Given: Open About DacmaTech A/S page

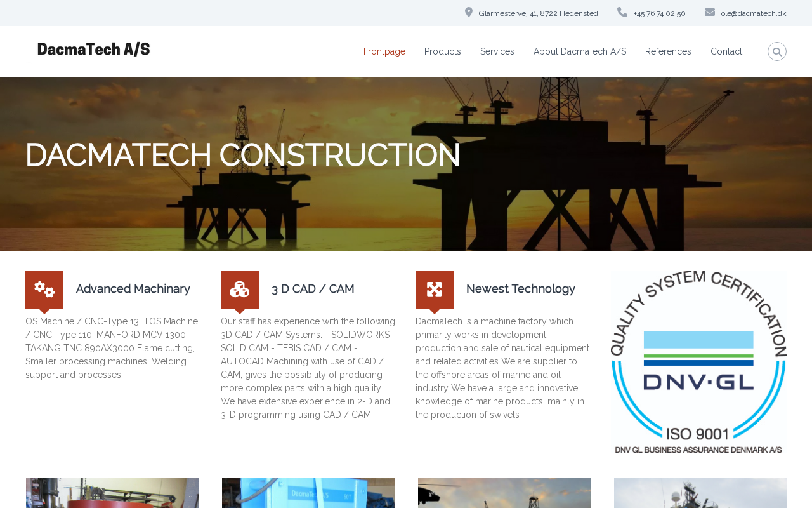Looking at the screenshot, I should coord(580,51).
